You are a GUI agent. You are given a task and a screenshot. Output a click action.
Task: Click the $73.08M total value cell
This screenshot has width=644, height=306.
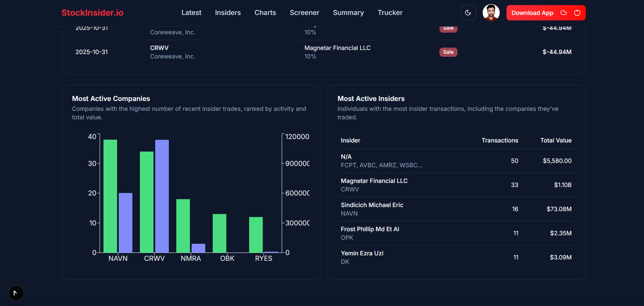click(x=559, y=209)
